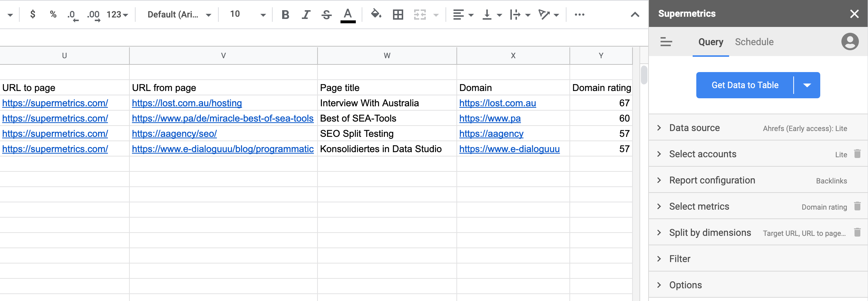Screen dimensions: 868x301
Task: Open the miracle-best-of-sea-tools link
Action: coord(223,118)
